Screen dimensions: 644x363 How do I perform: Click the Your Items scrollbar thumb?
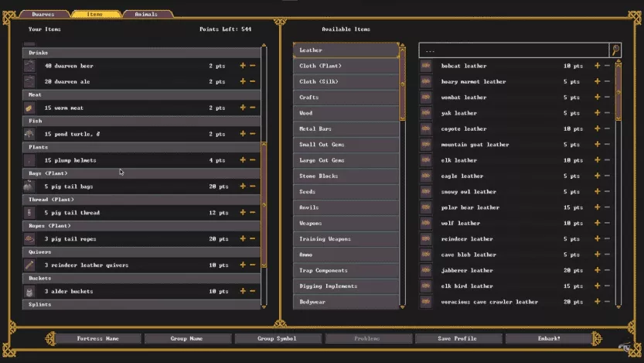264,205
